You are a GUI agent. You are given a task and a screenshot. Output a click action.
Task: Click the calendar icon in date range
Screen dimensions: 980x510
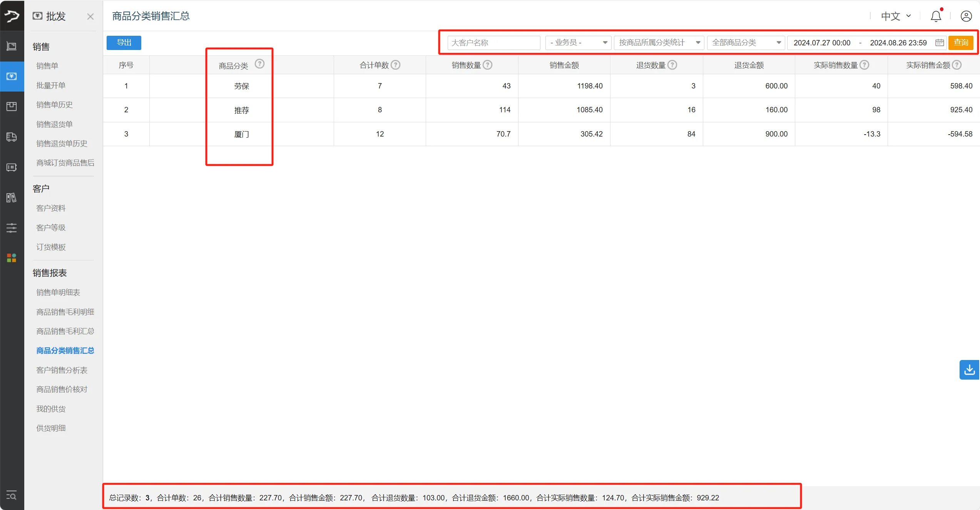(x=940, y=43)
